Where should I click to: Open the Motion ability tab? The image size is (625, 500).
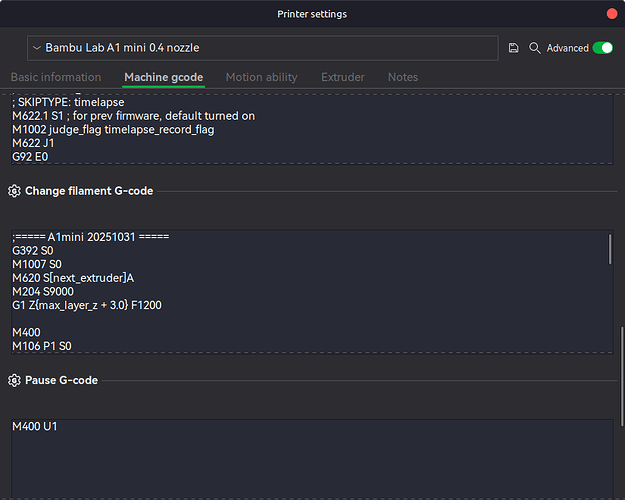261,77
